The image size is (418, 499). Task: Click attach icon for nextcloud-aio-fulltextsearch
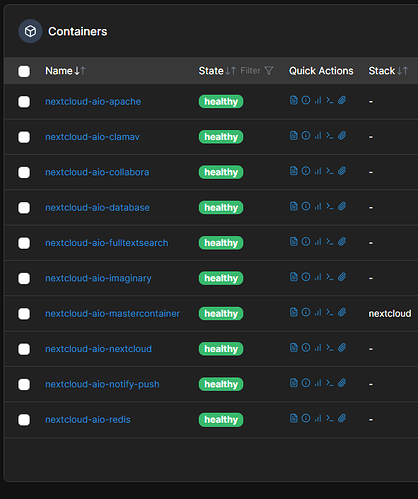click(342, 242)
